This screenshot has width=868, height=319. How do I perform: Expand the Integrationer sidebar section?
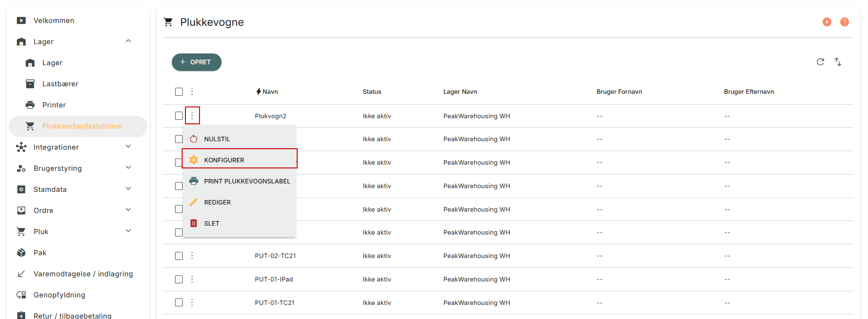128,147
